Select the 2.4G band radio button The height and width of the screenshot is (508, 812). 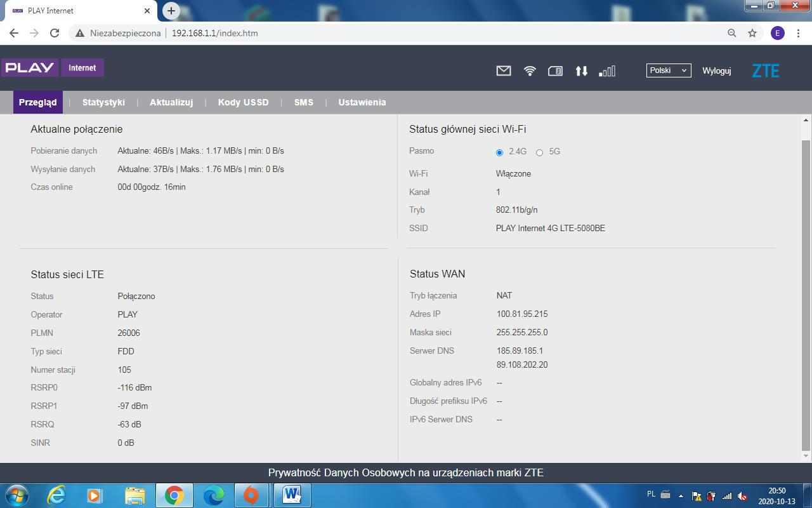(499, 152)
